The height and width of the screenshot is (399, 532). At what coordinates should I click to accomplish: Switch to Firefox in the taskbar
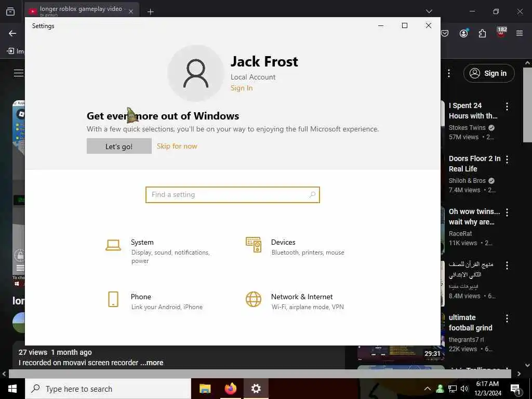[230, 389]
